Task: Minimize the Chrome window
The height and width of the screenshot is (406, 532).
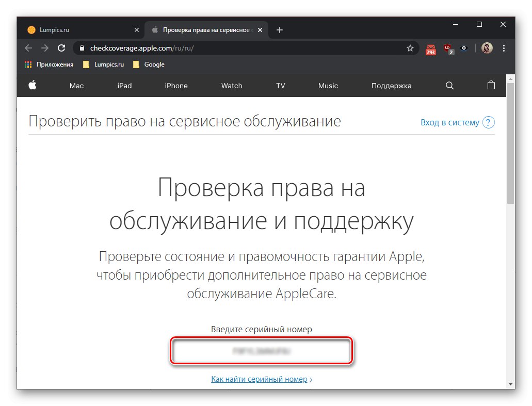Action: point(456,24)
